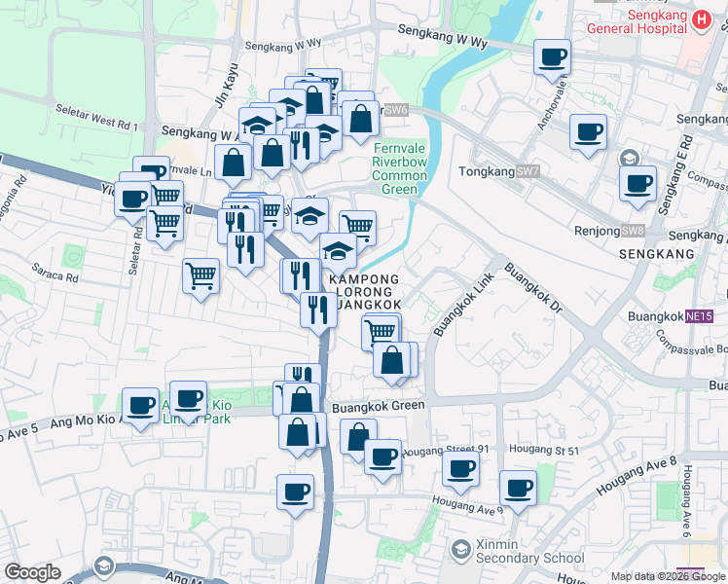Click the Renjong SW8 station label
The image size is (728, 584).
pos(609,231)
